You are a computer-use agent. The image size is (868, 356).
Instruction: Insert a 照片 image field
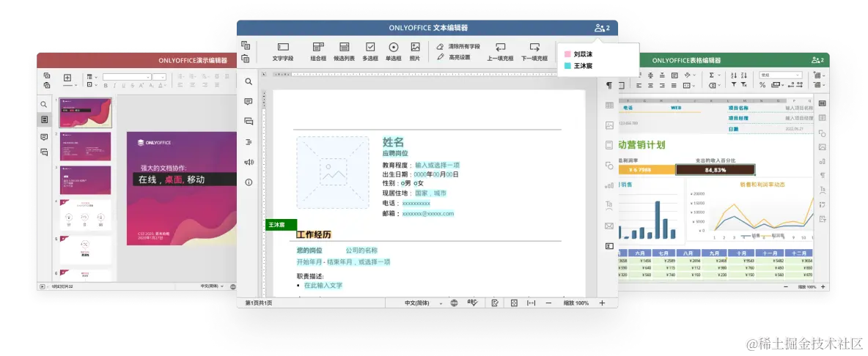[415, 51]
